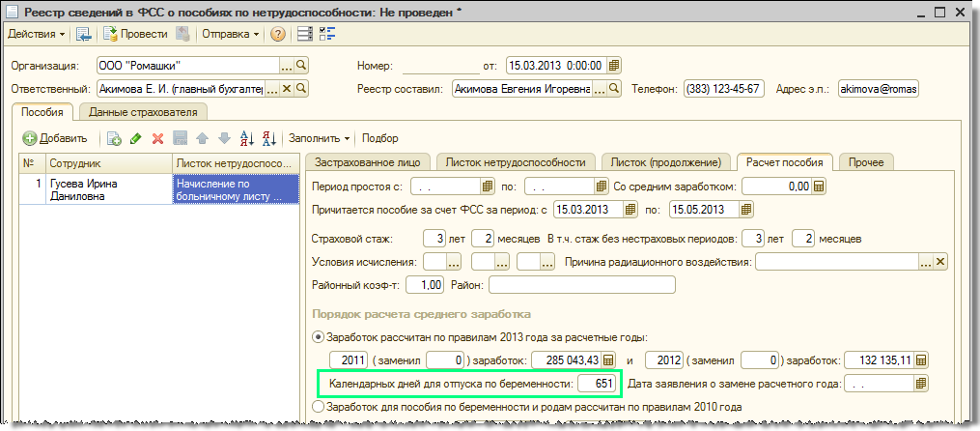Open calendar for FSS period end 15.05.2013
This screenshot has height=431, width=980.
click(x=746, y=209)
